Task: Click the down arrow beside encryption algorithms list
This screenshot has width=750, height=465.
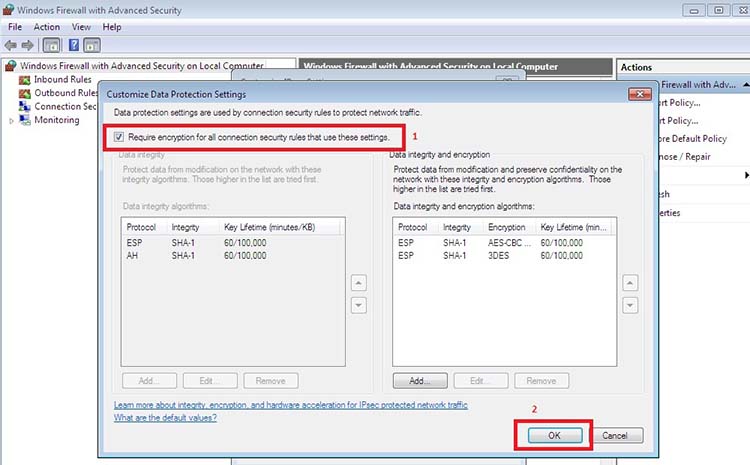Action: (x=631, y=306)
